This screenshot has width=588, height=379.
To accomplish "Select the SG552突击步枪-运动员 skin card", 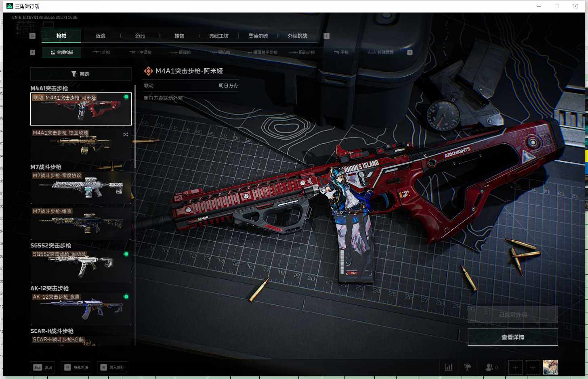I will point(81,266).
